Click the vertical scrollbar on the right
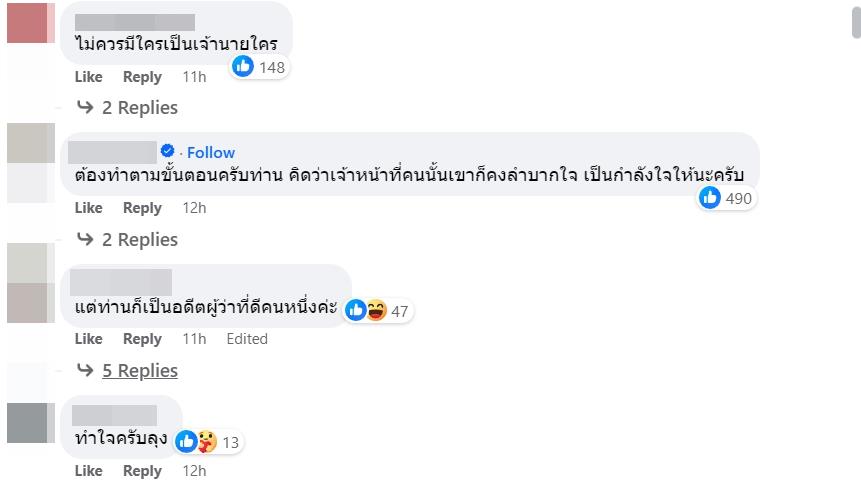The height and width of the screenshot is (486, 861). 855,20
